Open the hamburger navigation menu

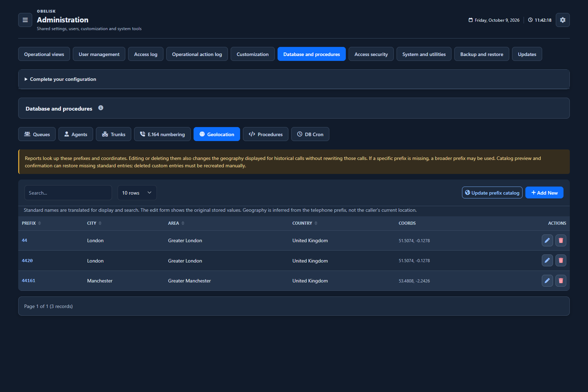coord(25,20)
